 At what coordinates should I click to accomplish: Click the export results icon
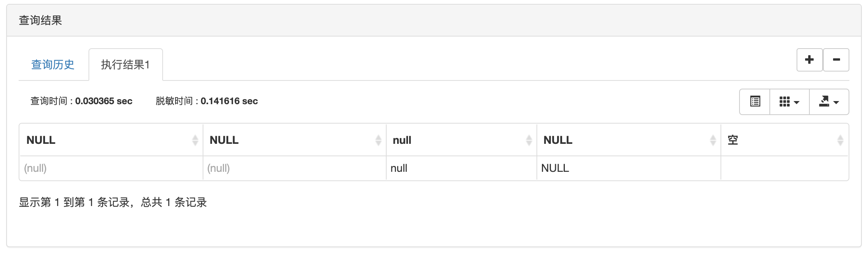click(825, 101)
